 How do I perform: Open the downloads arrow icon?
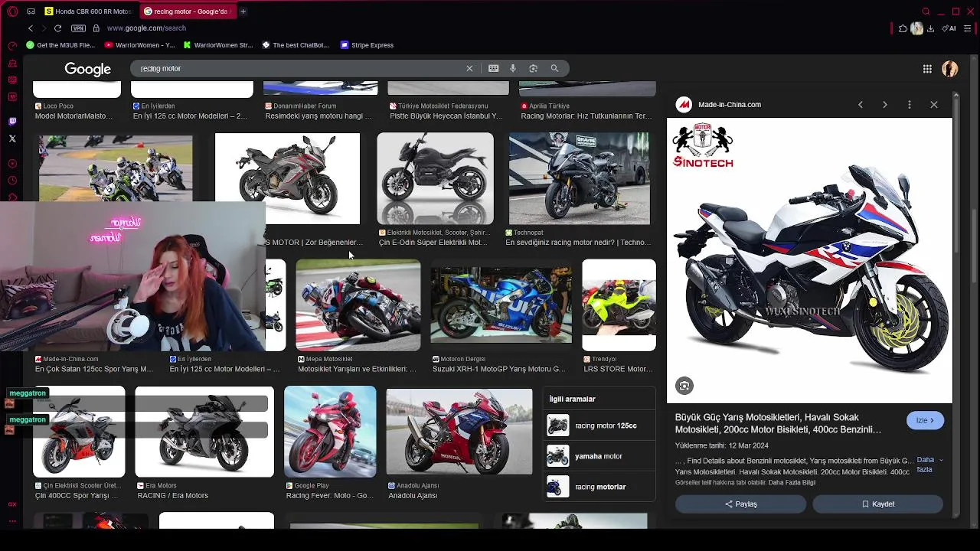pos(930,28)
